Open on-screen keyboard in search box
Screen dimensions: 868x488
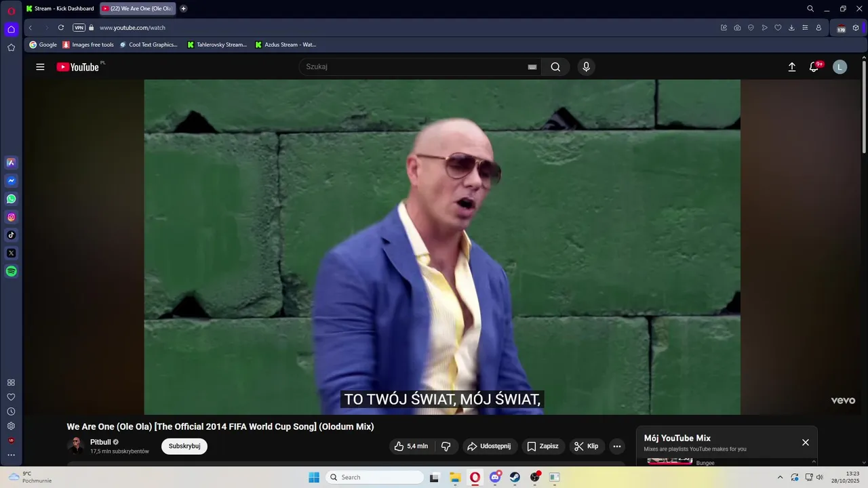pyautogui.click(x=532, y=67)
